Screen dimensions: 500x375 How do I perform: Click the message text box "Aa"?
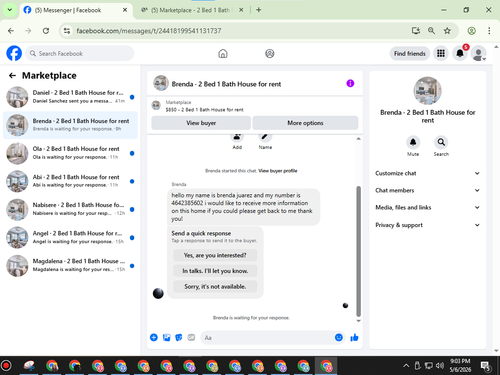(x=267, y=338)
